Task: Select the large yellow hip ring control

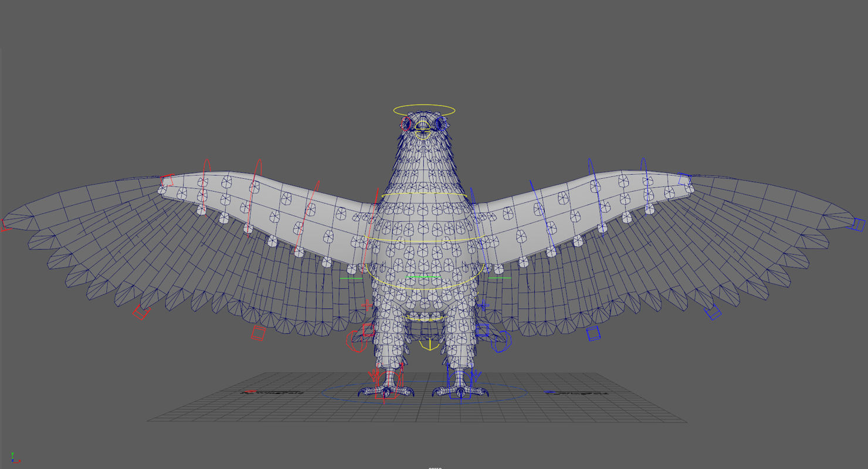Action: pos(426,277)
